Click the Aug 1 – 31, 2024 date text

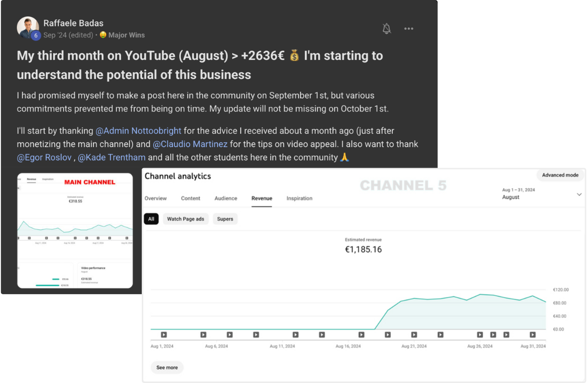click(519, 190)
